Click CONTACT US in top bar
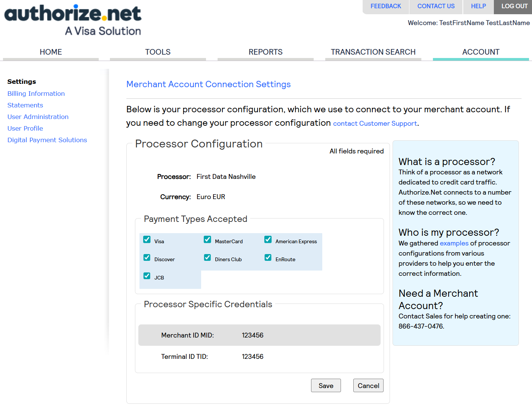 click(436, 6)
